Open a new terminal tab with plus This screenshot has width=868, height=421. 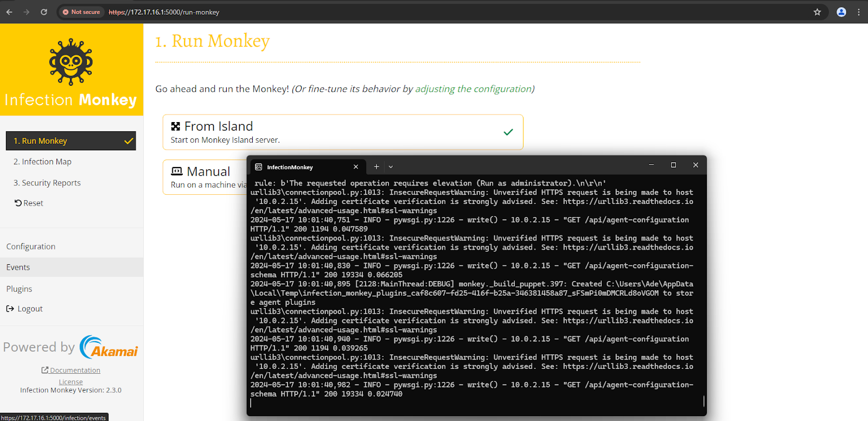376,167
